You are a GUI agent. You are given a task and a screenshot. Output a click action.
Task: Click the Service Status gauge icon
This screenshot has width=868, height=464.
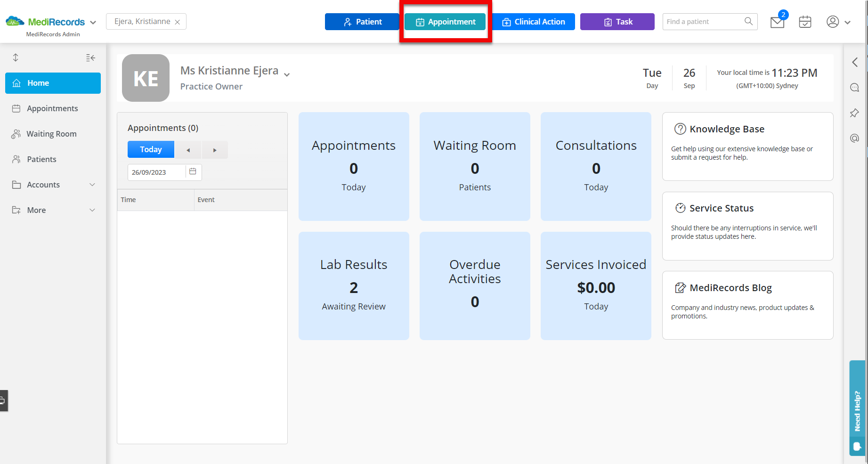click(x=681, y=208)
